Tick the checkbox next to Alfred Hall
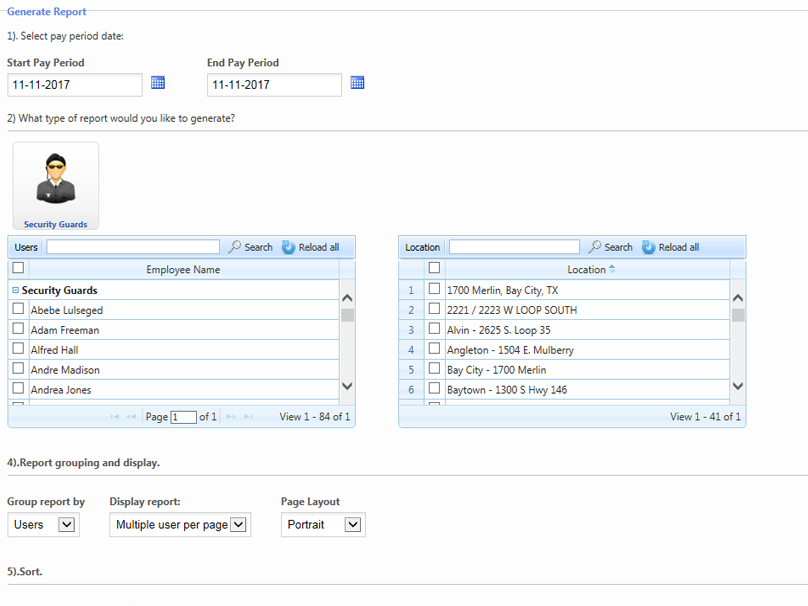The image size is (808, 606). [x=18, y=349]
